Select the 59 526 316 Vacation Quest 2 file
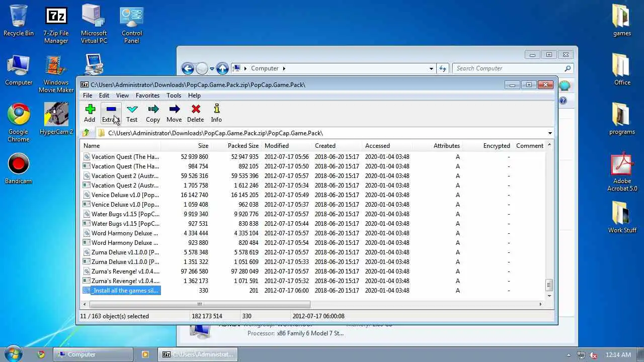This screenshot has width=644, height=362. coord(121,176)
